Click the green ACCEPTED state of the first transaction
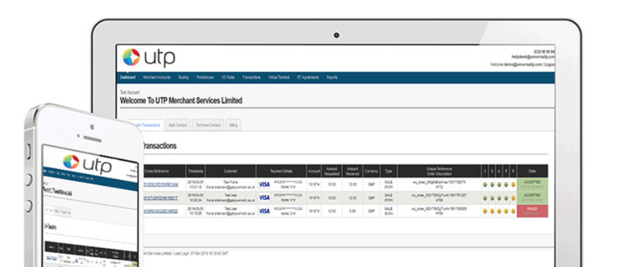Image resolution: width=644 pixels, height=267 pixels. pos(533,184)
